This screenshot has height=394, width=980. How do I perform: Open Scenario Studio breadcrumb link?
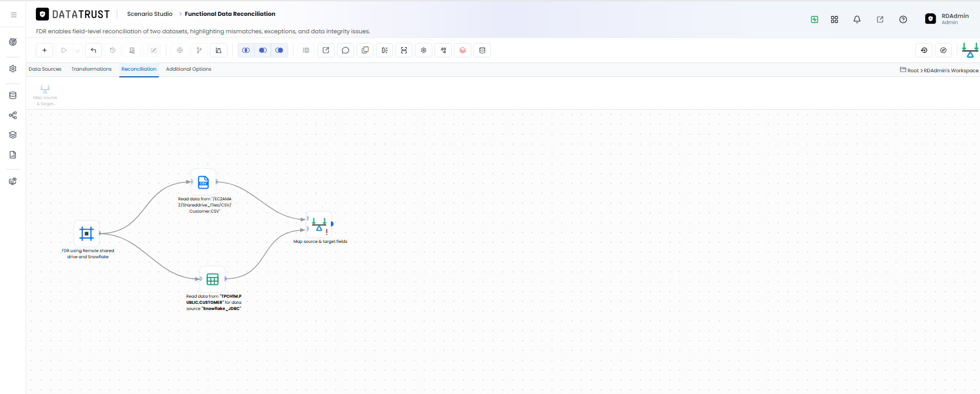tap(150, 14)
